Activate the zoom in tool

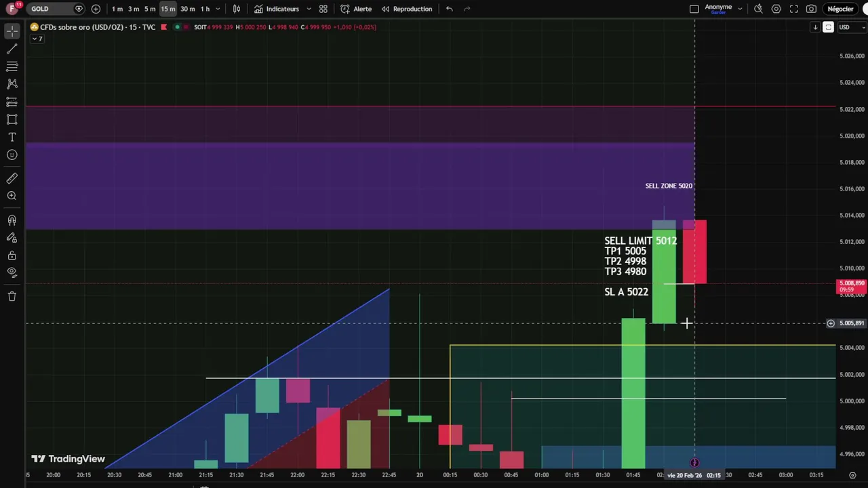click(12, 196)
